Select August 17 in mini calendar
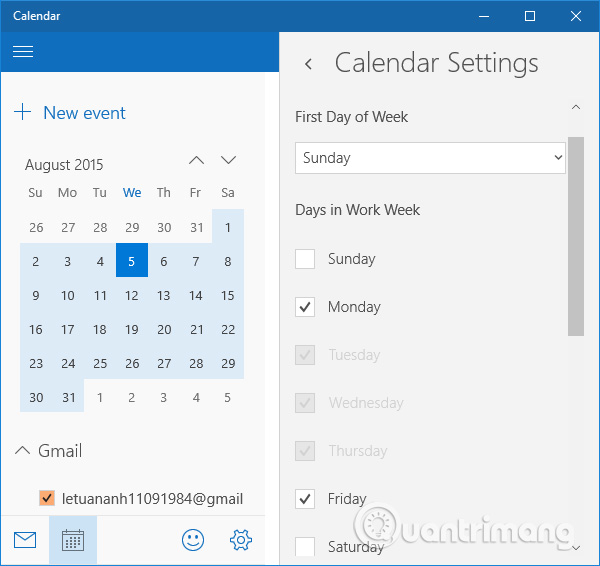Image resolution: width=600 pixels, height=566 pixels. [68, 329]
